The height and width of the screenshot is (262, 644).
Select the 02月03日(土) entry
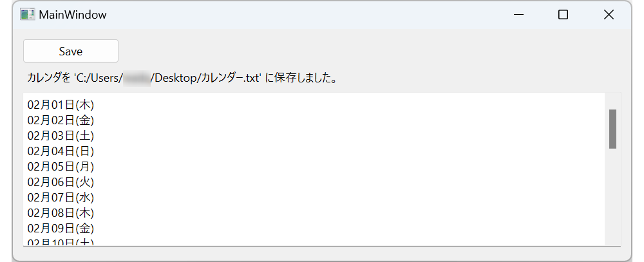[x=61, y=135]
